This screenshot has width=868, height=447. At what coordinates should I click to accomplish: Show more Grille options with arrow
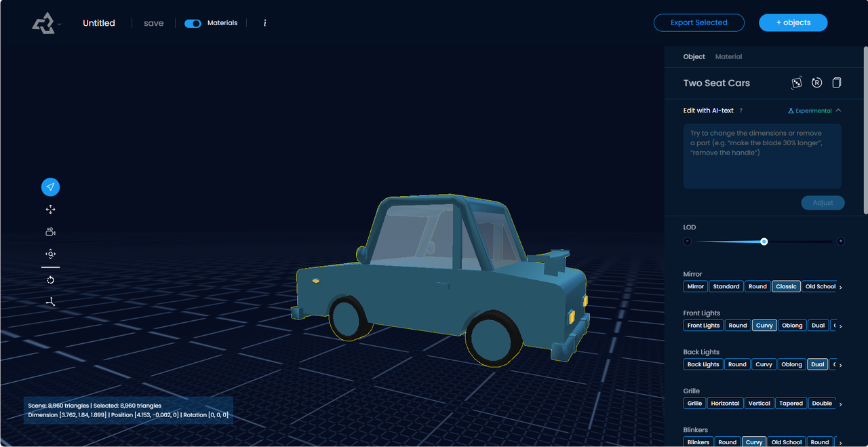click(841, 404)
